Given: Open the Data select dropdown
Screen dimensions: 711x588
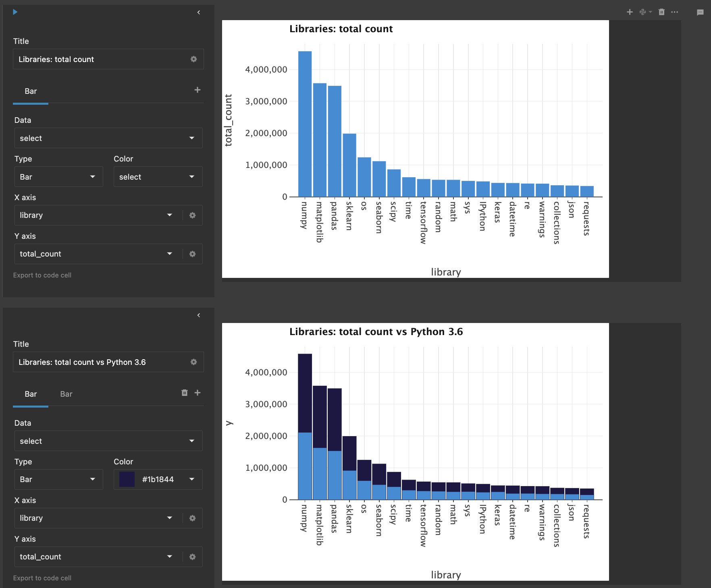Looking at the screenshot, I should pos(108,138).
